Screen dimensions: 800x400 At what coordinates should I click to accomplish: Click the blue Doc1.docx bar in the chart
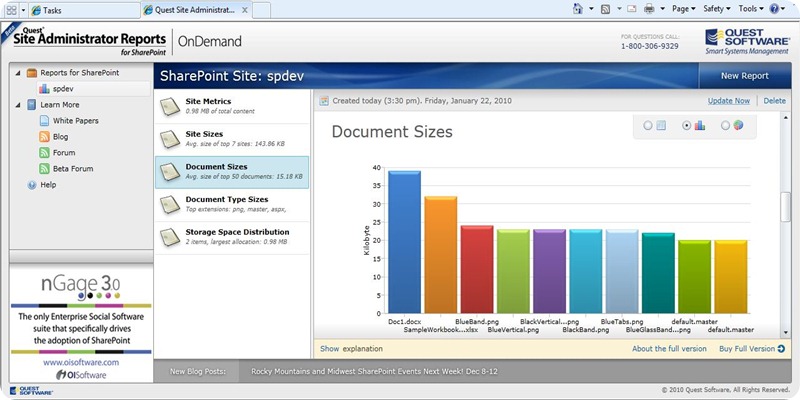click(404, 241)
